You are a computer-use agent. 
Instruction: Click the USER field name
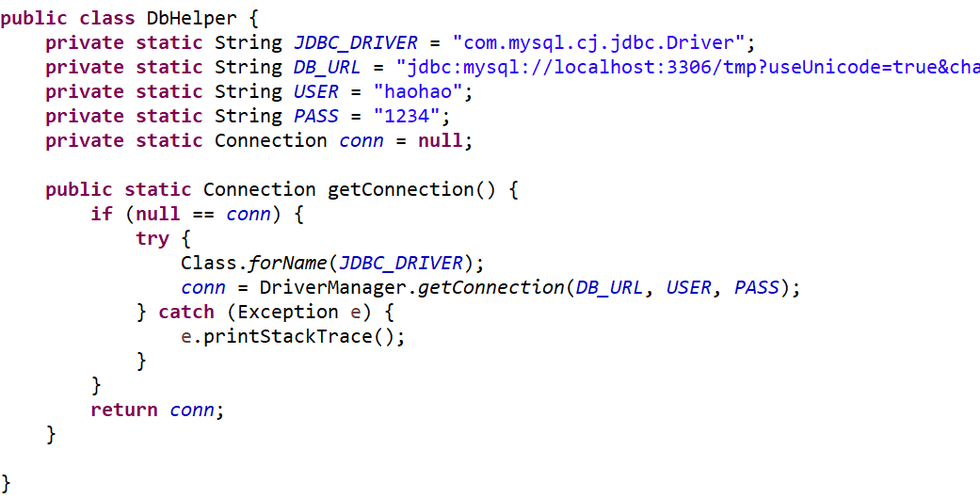coord(315,92)
